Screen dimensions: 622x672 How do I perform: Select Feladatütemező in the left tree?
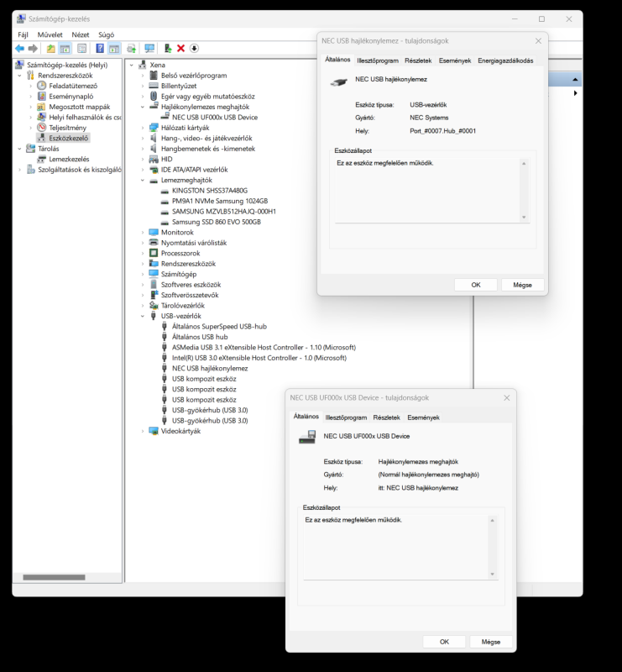pyautogui.click(x=73, y=86)
